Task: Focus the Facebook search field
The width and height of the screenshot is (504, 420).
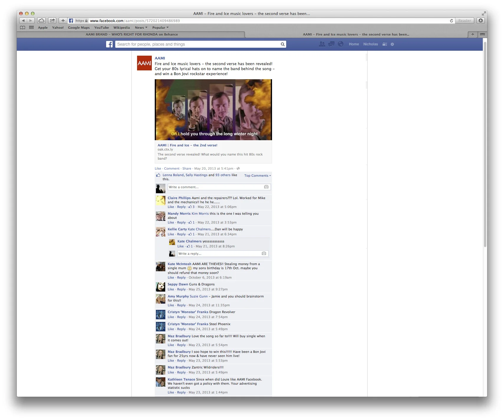Action: pos(197,44)
